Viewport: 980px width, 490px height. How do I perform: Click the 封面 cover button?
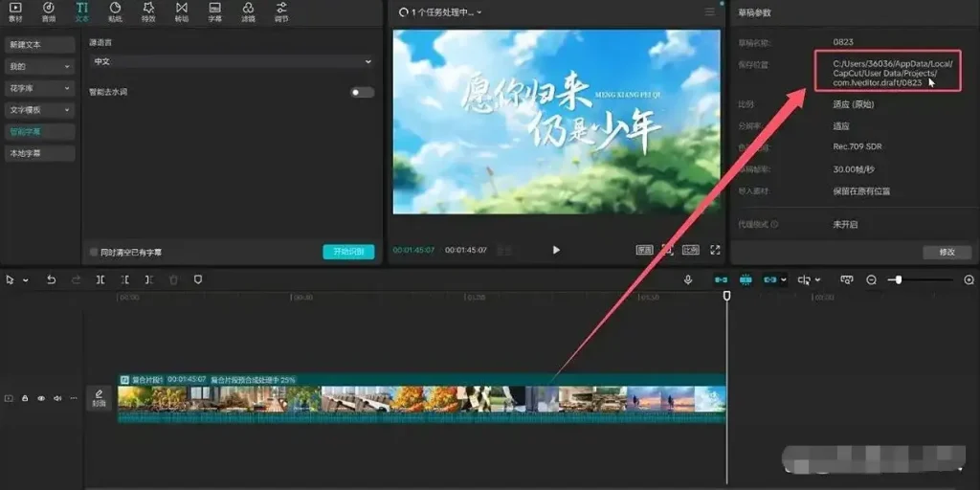pos(99,397)
